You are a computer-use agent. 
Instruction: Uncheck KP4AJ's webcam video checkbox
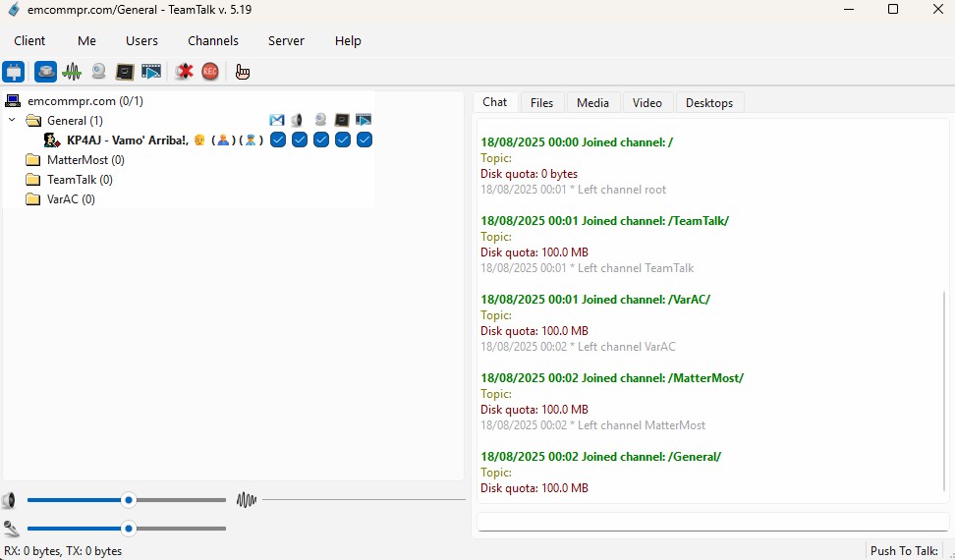pos(321,140)
